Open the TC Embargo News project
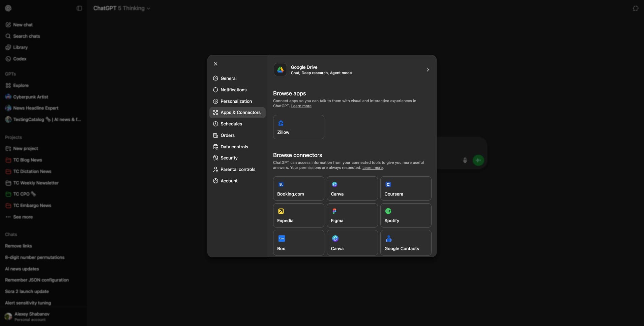This screenshot has width=644, height=326. 43,205
